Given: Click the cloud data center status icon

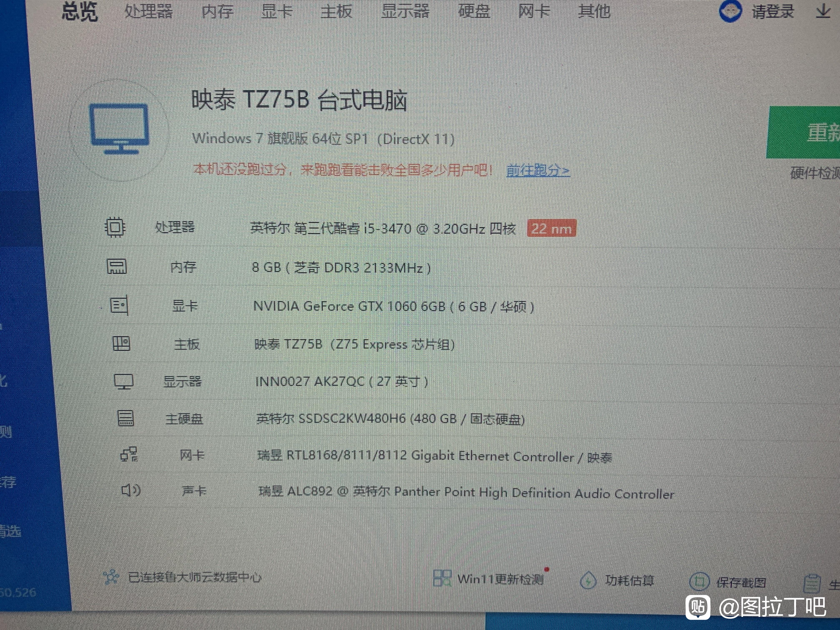Looking at the screenshot, I should (111, 577).
